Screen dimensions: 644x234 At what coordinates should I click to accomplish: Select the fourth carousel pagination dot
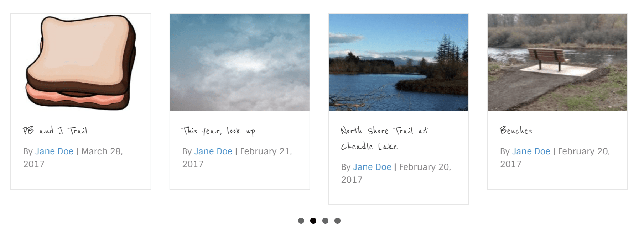(x=338, y=220)
